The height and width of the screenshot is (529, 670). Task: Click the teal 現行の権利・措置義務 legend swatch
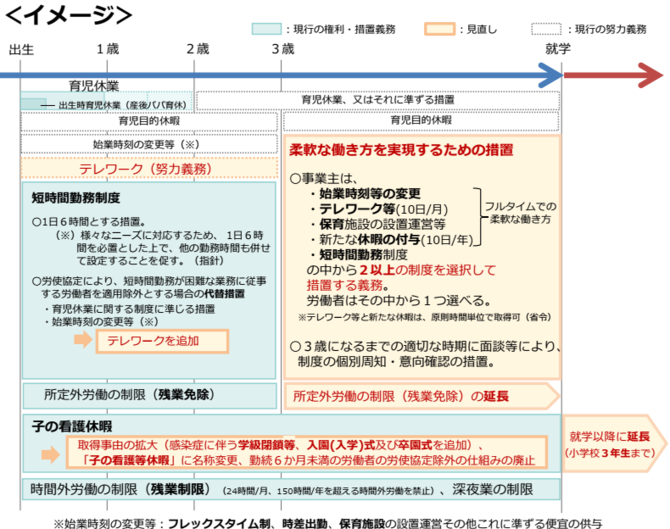pos(267,30)
